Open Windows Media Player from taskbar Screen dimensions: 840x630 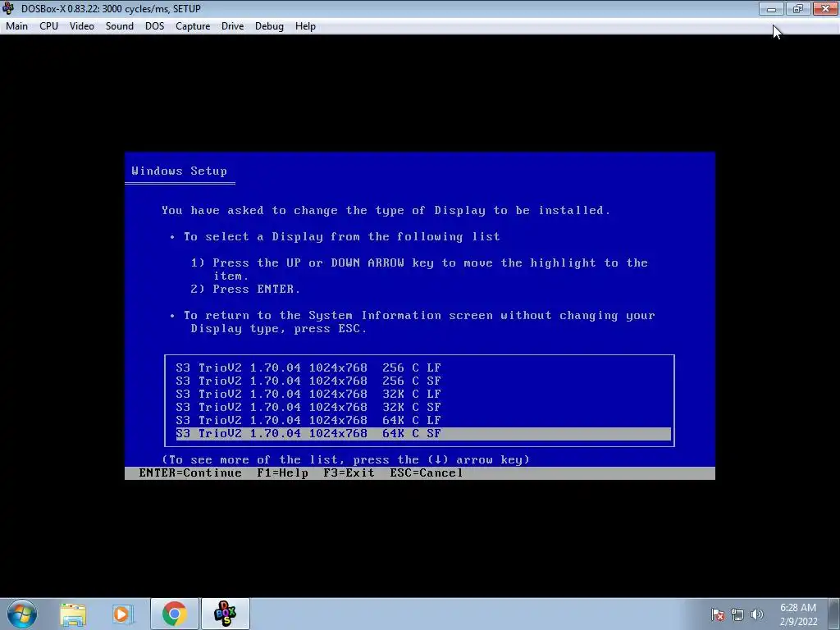pyautogui.click(x=123, y=614)
